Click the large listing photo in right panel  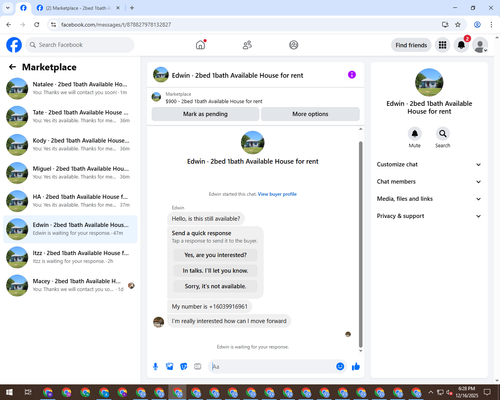[429, 82]
